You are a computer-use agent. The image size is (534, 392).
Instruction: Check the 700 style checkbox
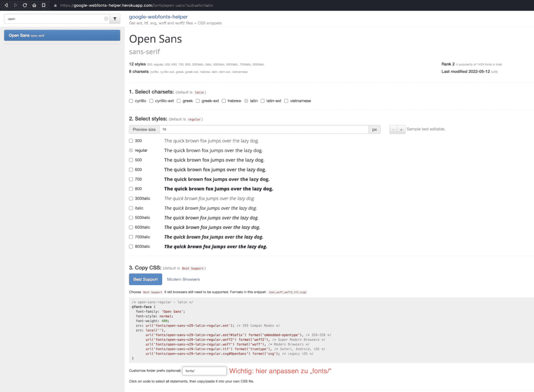(x=131, y=179)
